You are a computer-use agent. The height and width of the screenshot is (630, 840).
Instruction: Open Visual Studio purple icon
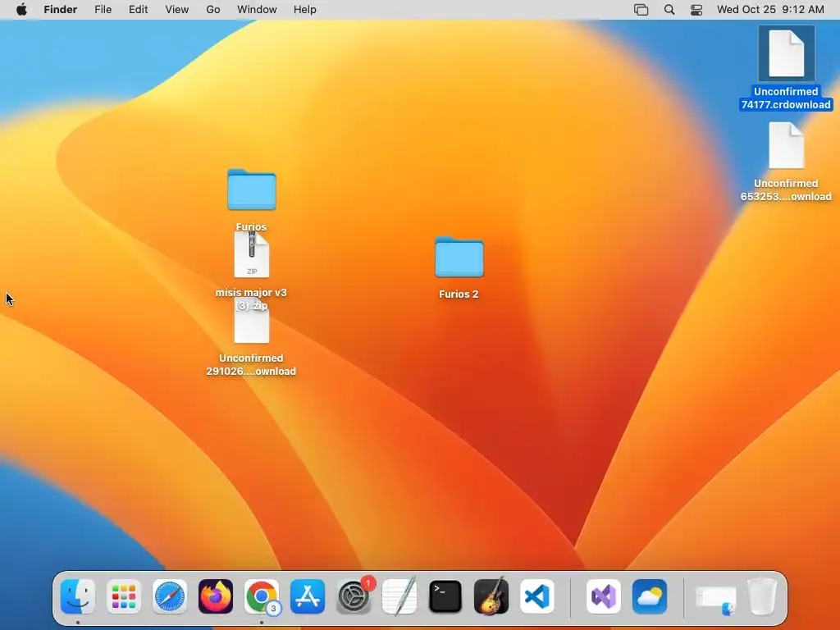point(604,596)
